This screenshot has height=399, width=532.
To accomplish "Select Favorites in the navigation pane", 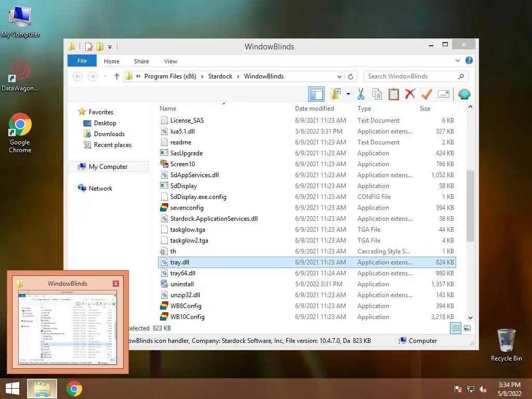I will coord(101,112).
